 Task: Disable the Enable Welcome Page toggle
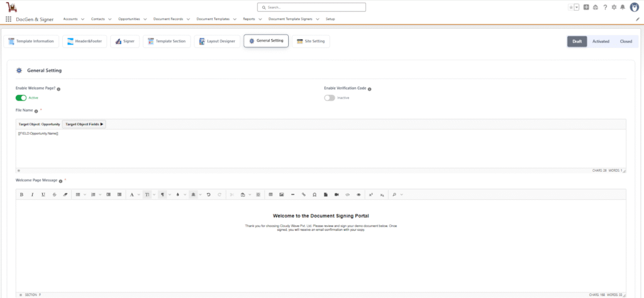(21, 97)
